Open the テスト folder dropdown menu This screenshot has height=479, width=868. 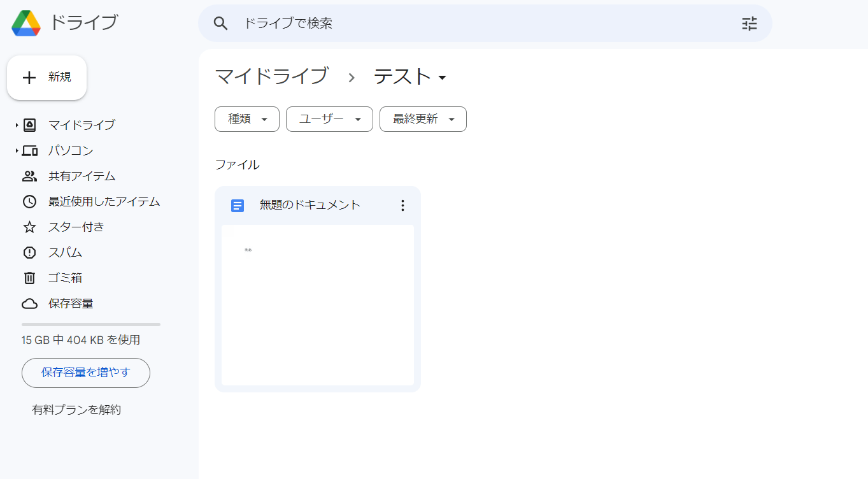tap(443, 78)
